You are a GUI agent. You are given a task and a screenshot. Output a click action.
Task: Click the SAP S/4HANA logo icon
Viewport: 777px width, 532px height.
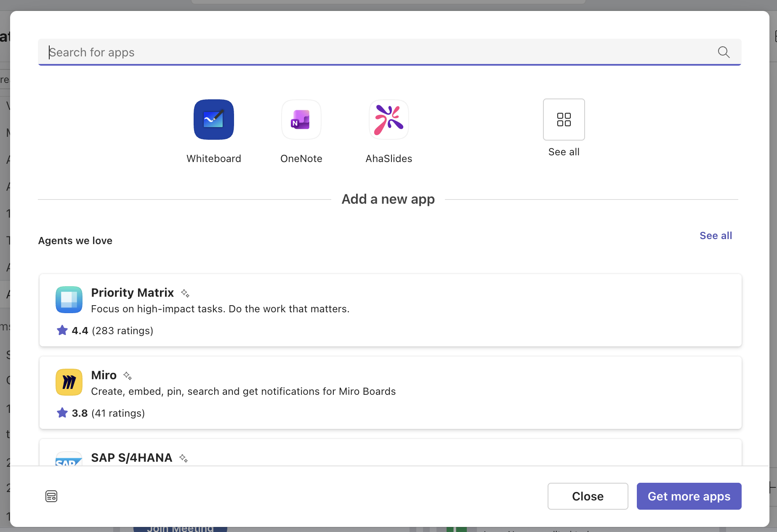[x=69, y=459]
